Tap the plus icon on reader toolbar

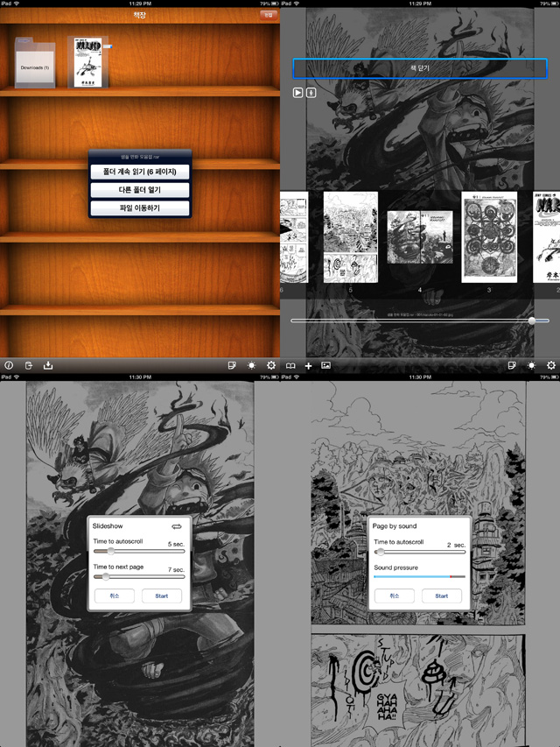pos(308,366)
